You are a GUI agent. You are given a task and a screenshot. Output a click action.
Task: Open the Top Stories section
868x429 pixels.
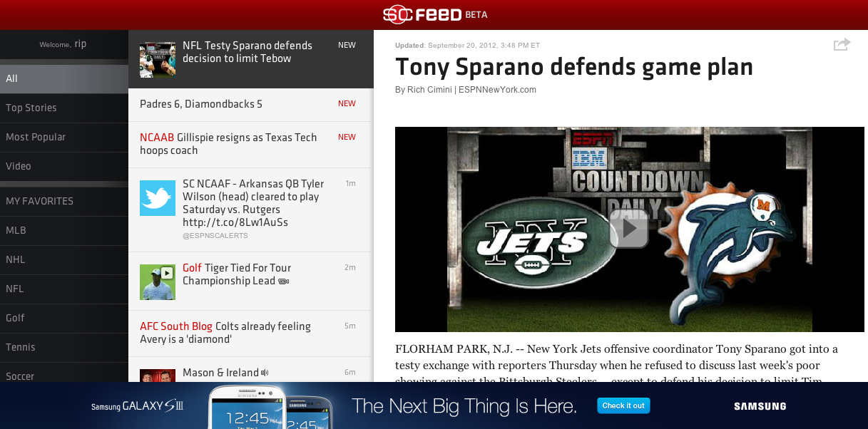[x=64, y=108]
